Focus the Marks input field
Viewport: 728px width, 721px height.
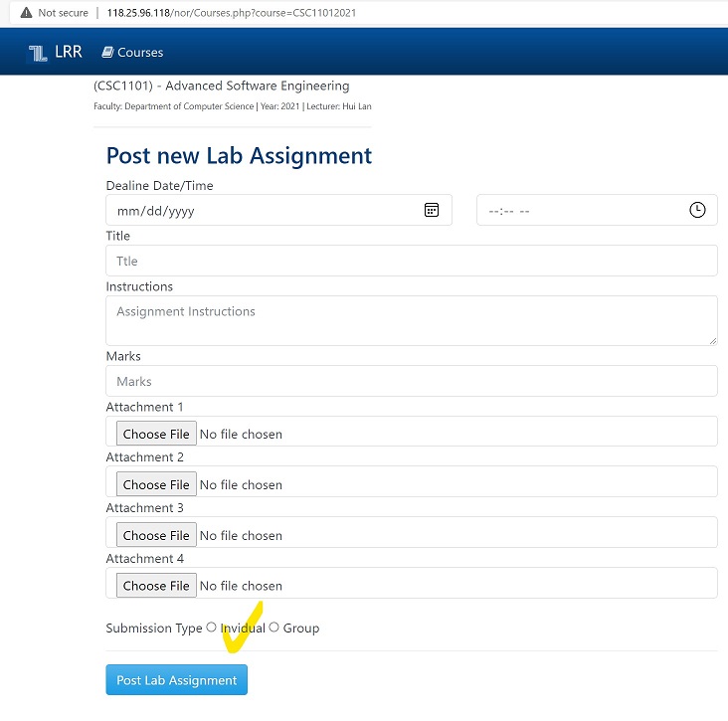pos(411,382)
